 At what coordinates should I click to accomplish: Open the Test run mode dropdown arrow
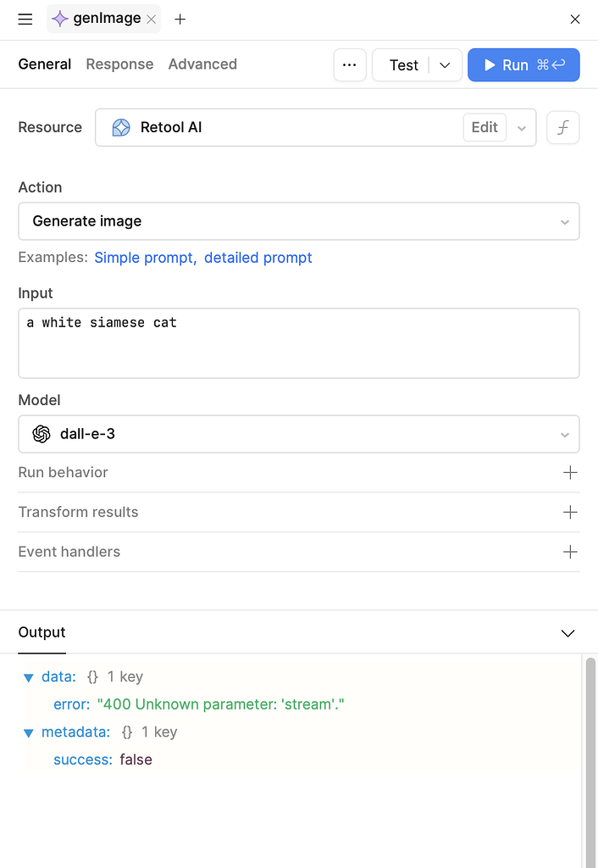[445, 64]
